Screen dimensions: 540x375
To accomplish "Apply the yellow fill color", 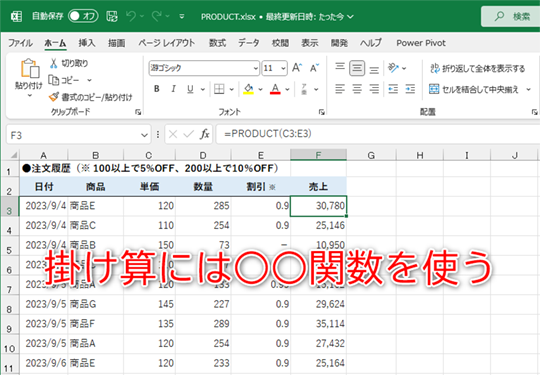I will point(249,89).
